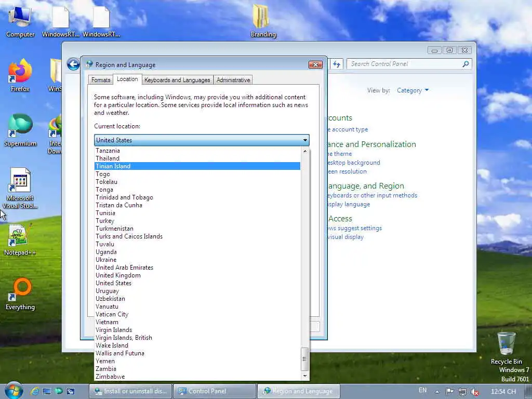Click the magnifier icon in Search Control Panel
Image resolution: width=532 pixels, height=399 pixels.
[466, 64]
